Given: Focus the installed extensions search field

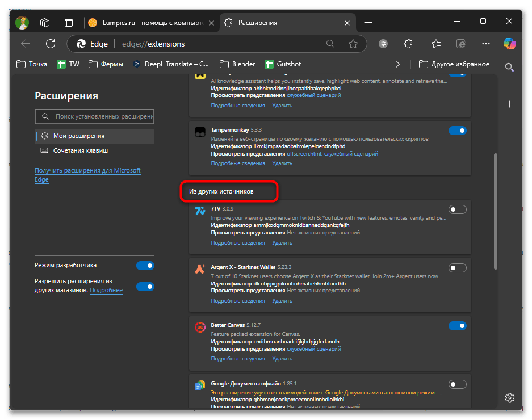Looking at the screenshot, I should click(95, 116).
